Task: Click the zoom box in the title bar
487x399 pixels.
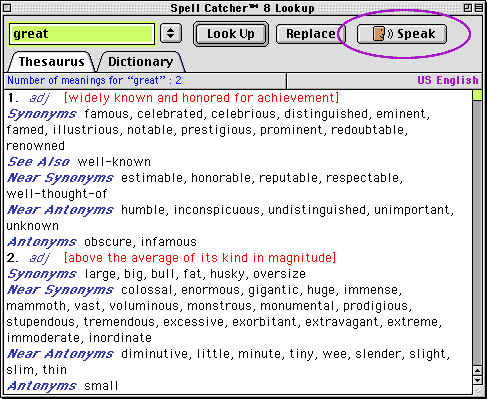Action: click(468, 8)
